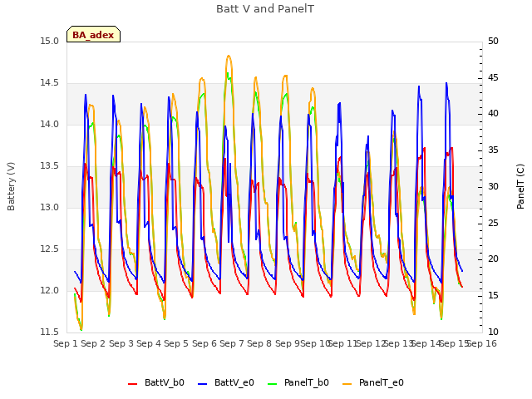
Task: Click the PanelT_b0 legend entry
Action: pos(298,382)
